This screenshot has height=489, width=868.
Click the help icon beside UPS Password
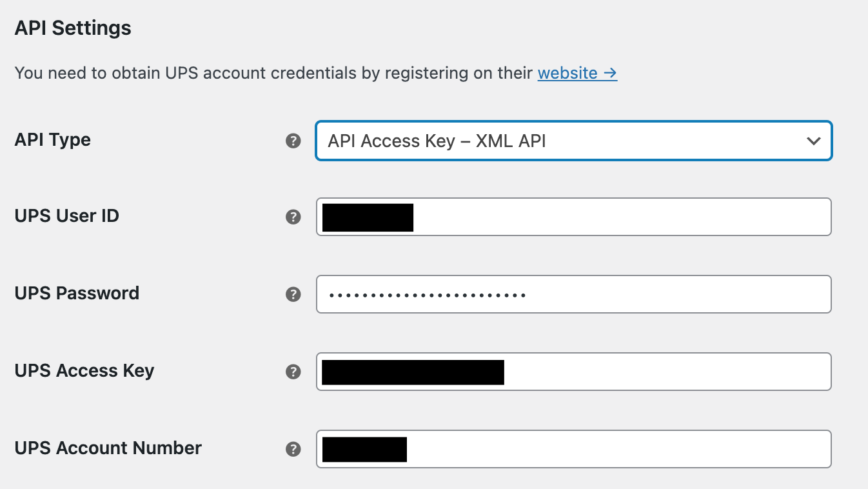point(293,294)
